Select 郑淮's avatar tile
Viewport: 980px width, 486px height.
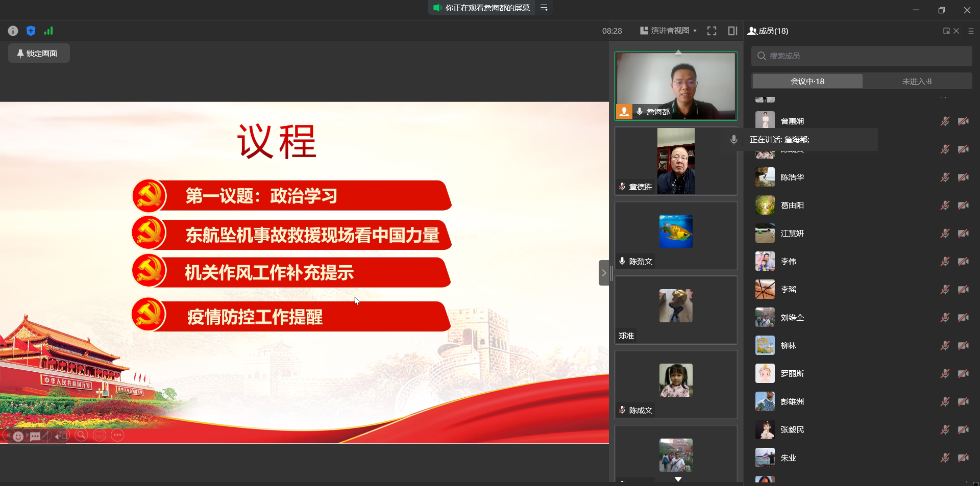[676, 310]
